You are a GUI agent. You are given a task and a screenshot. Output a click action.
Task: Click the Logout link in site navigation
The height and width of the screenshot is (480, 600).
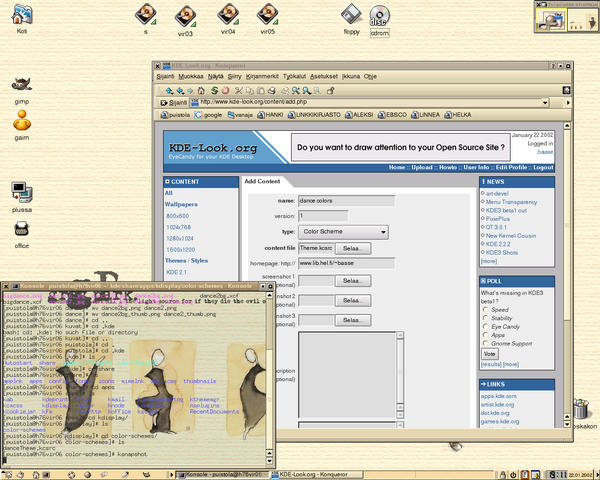point(543,168)
